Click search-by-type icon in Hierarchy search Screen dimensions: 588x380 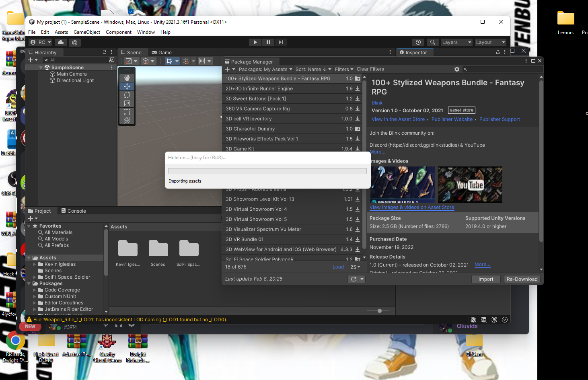coord(111,60)
